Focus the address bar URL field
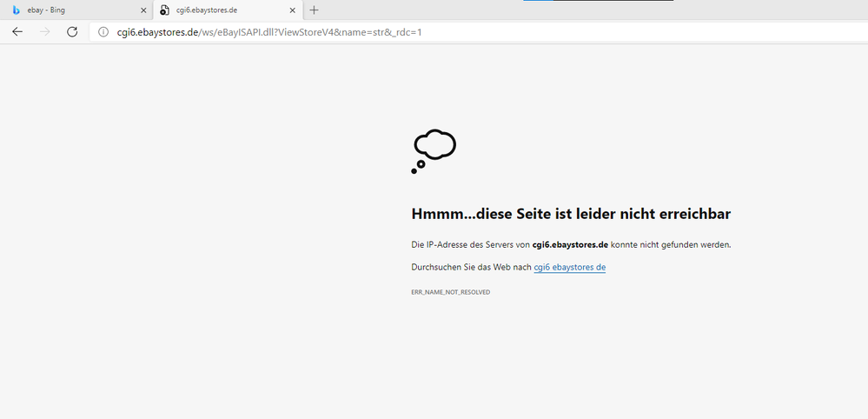Screen dimensions: 868x419 coord(479,32)
